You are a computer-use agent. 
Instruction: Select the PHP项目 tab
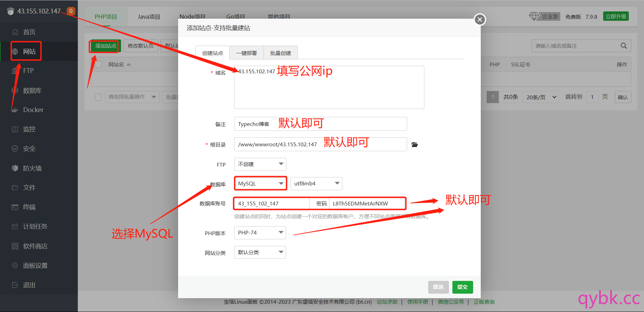tap(106, 17)
